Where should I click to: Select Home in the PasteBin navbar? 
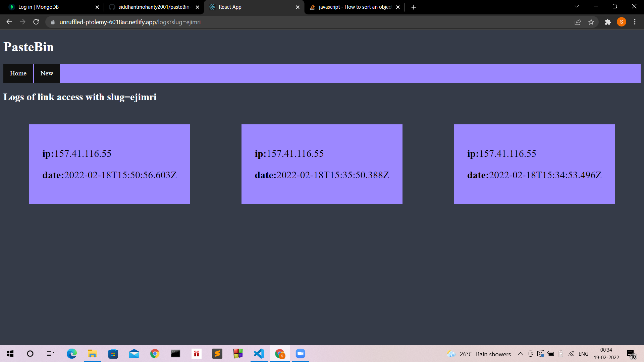point(18,73)
